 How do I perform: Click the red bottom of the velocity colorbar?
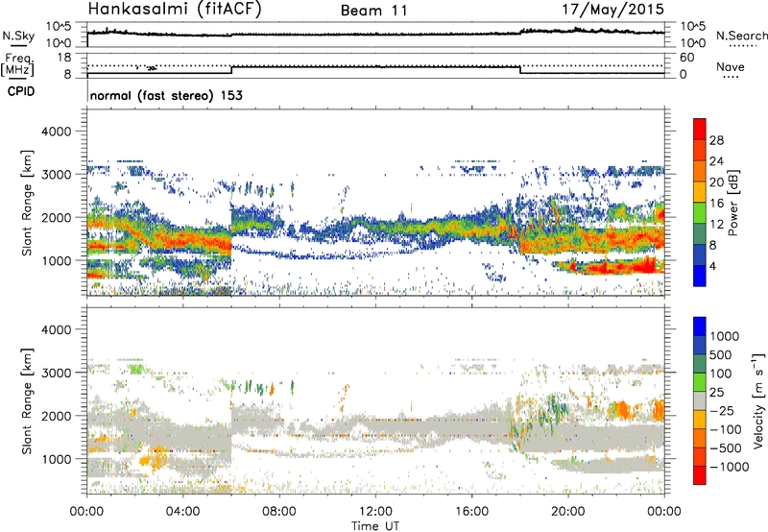click(700, 475)
